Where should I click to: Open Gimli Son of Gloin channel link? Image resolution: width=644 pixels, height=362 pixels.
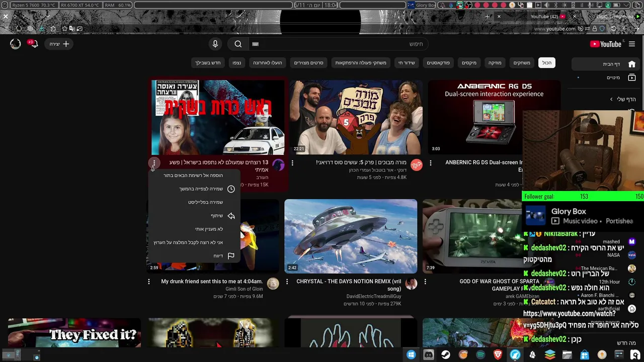[244, 289]
